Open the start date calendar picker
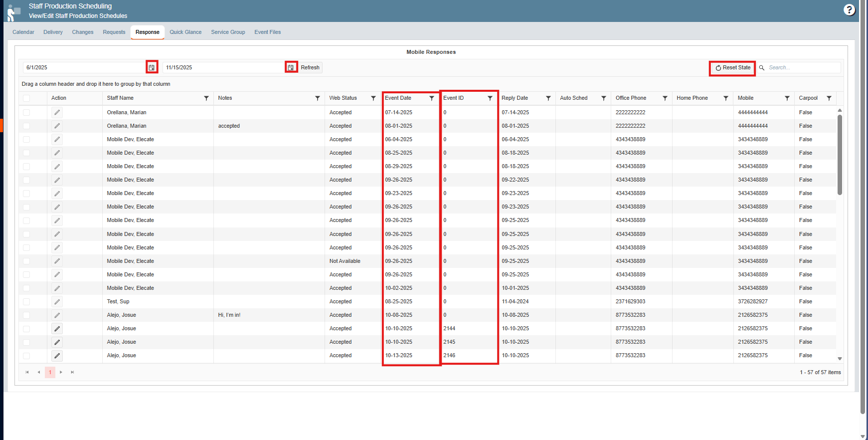This screenshot has width=868, height=440. 152,67
